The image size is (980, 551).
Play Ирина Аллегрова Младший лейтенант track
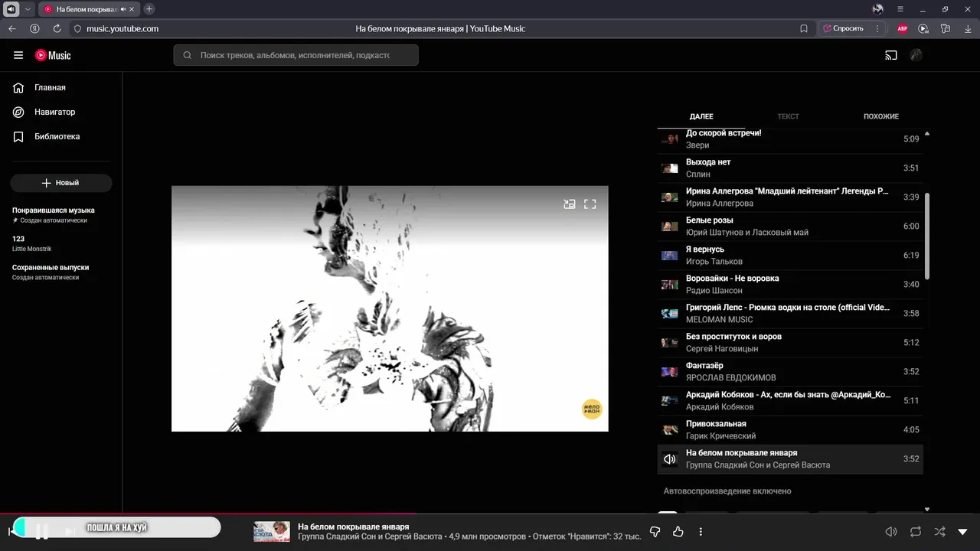(x=790, y=197)
